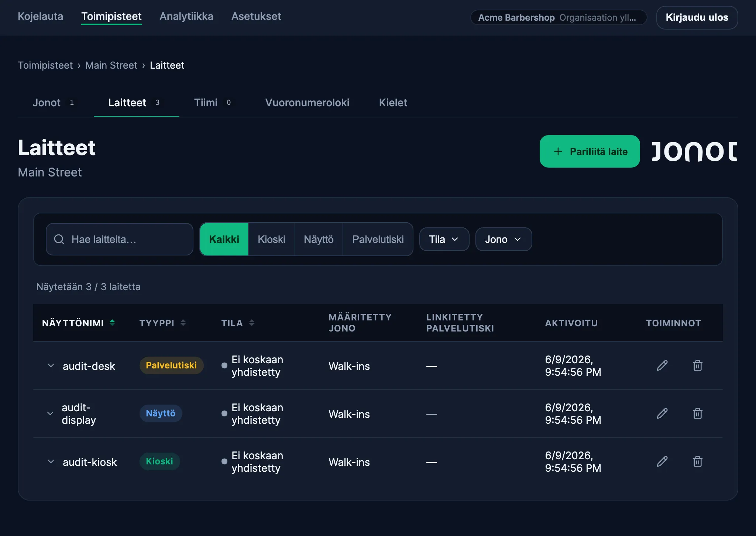Edit the audit-desk device
The height and width of the screenshot is (536, 756).
(662, 365)
